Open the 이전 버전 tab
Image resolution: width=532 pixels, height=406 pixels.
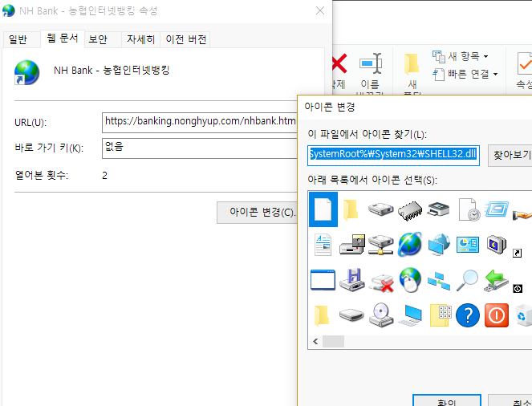click(x=186, y=39)
